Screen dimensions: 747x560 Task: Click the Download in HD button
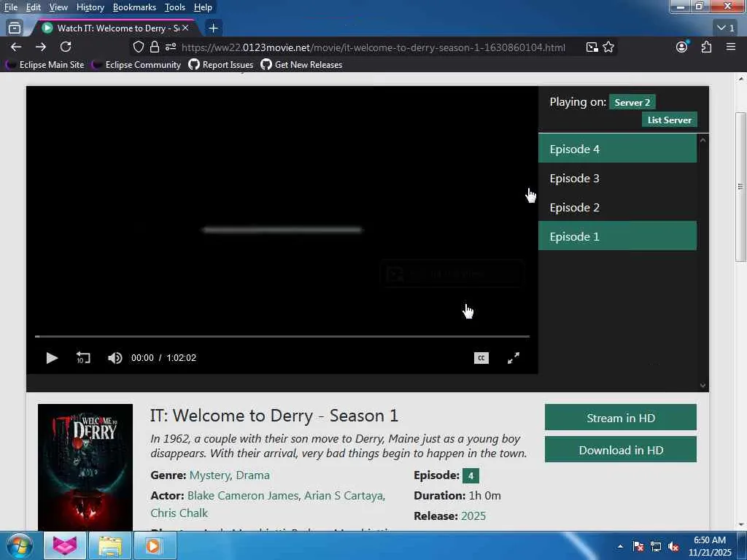coord(621,450)
